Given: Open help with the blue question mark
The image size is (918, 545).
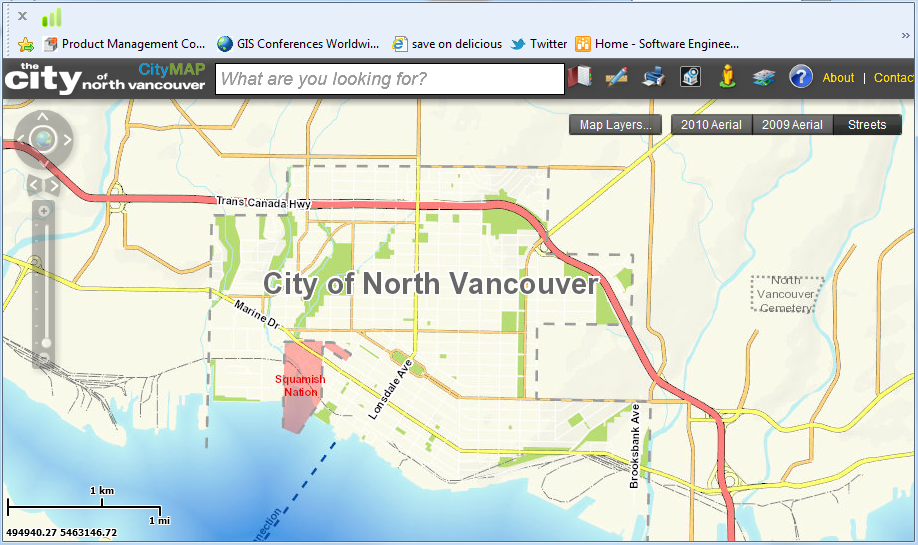Looking at the screenshot, I should pos(800,77).
